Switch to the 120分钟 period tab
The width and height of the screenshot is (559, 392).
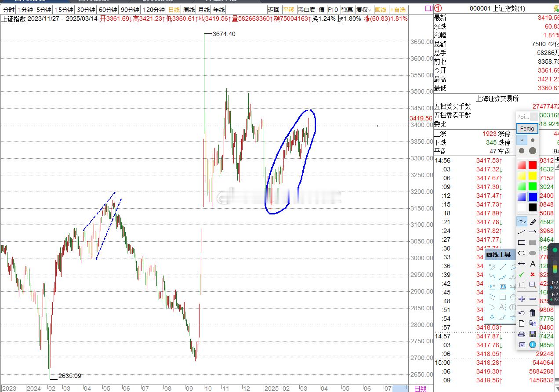[154, 10]
